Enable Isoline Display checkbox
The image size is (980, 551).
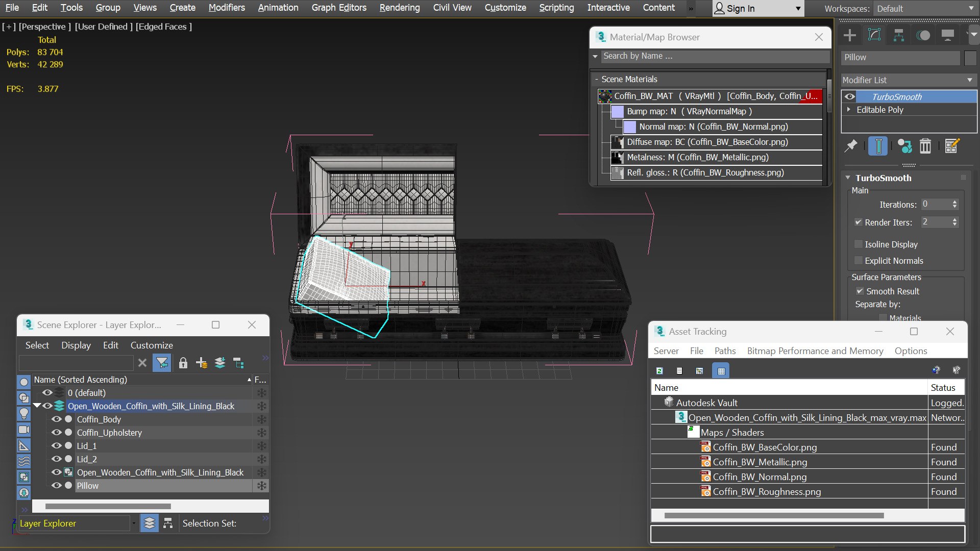[x=859, y=244]
